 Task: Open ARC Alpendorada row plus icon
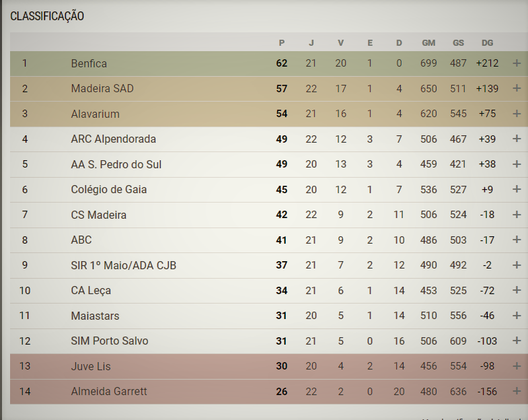[x=517, y=139]
